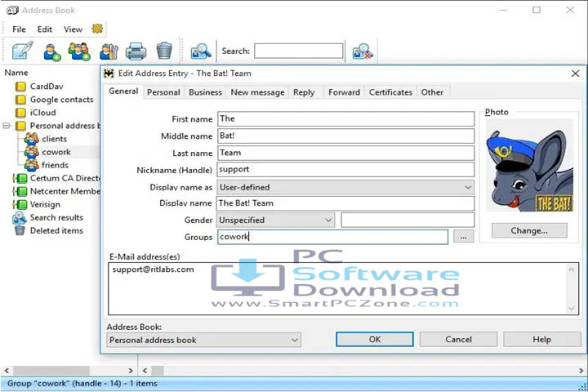
Task: Switch to the General tab
Action: (123, 91)
